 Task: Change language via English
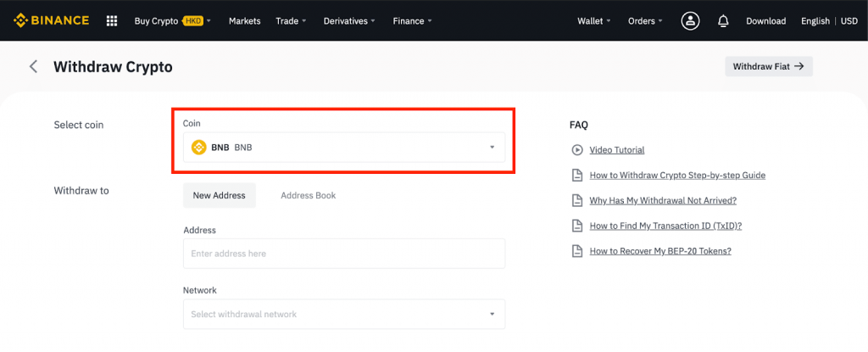coord(815,21)
